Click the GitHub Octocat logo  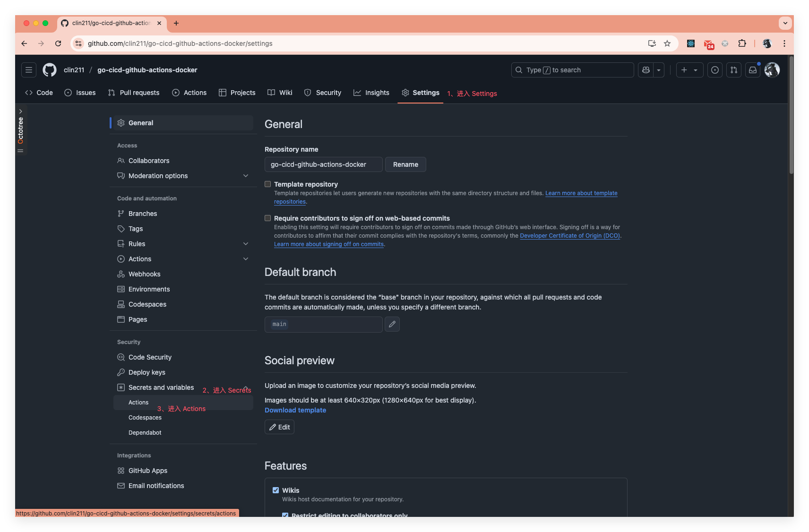point(50,70)
